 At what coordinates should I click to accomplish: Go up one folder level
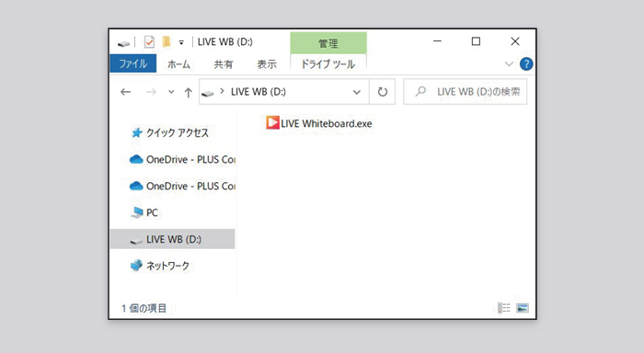[188, 93]
